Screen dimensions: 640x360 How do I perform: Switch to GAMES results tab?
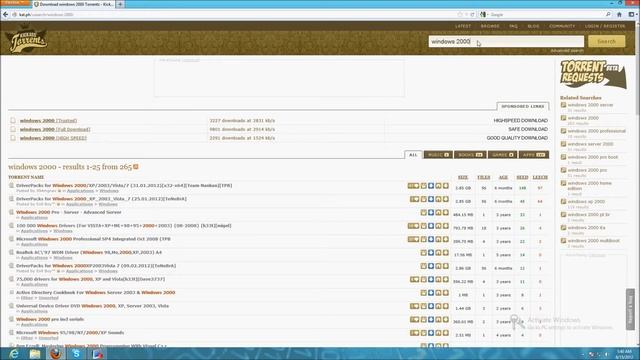502,155
